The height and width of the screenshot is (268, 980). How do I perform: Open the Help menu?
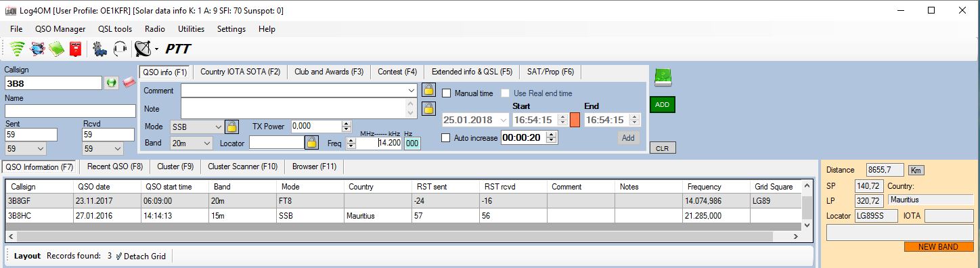pos(267,29)
